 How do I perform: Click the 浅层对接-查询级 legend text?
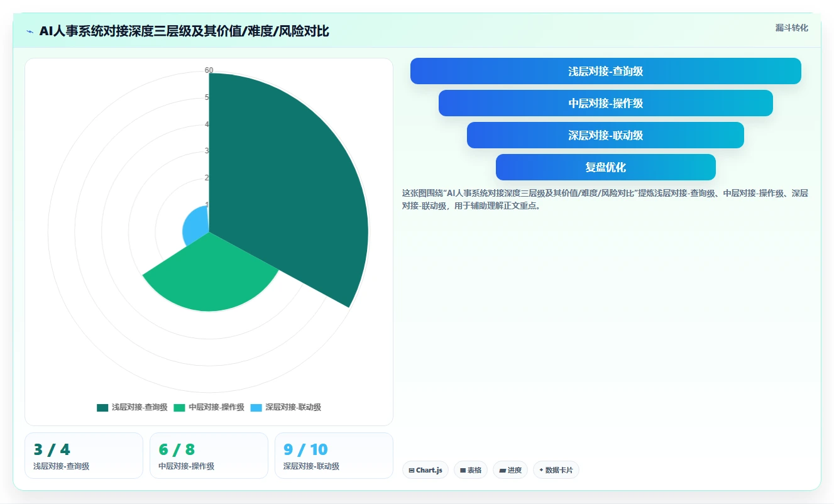140,407
